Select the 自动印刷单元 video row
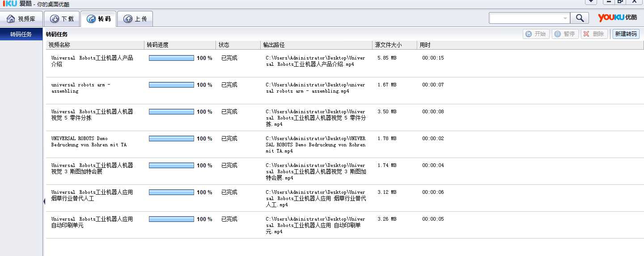The height and width of the screenshot is (256, 644). 345,225
